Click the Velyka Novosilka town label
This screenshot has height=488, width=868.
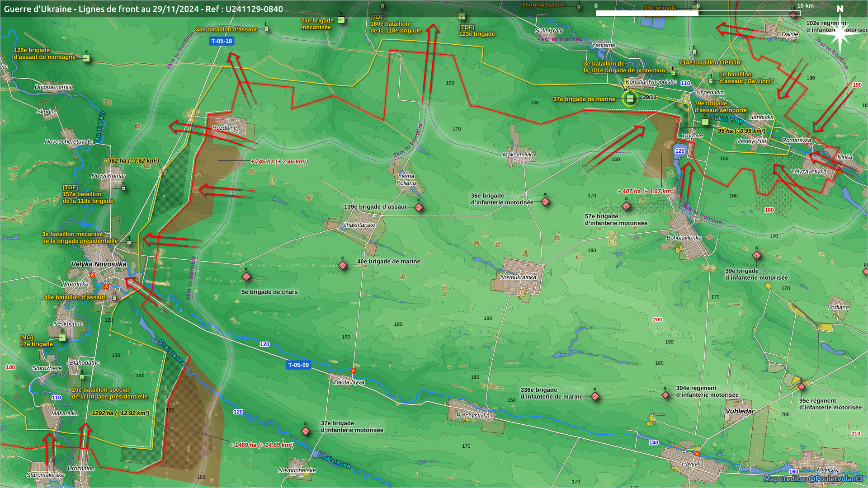[x=99, y=264]
